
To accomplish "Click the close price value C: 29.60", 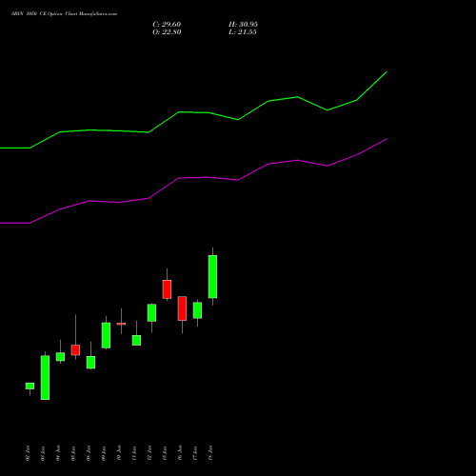I will pos(167,25).
